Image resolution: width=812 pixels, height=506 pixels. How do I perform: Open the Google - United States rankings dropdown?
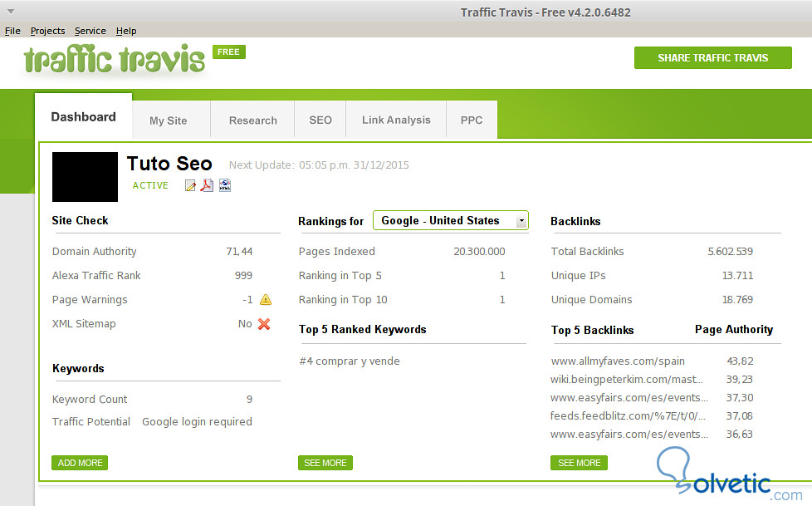(451, 220)
